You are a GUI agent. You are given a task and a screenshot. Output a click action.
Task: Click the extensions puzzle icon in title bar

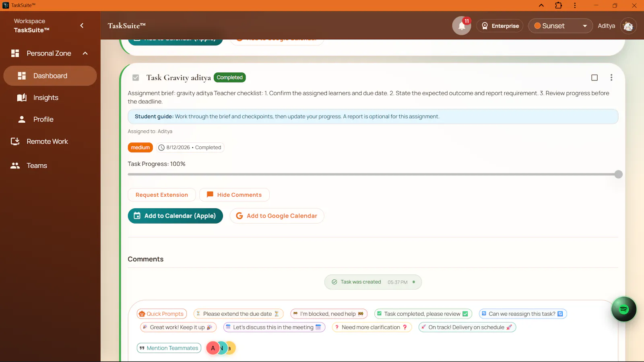[x=558, y=5]
